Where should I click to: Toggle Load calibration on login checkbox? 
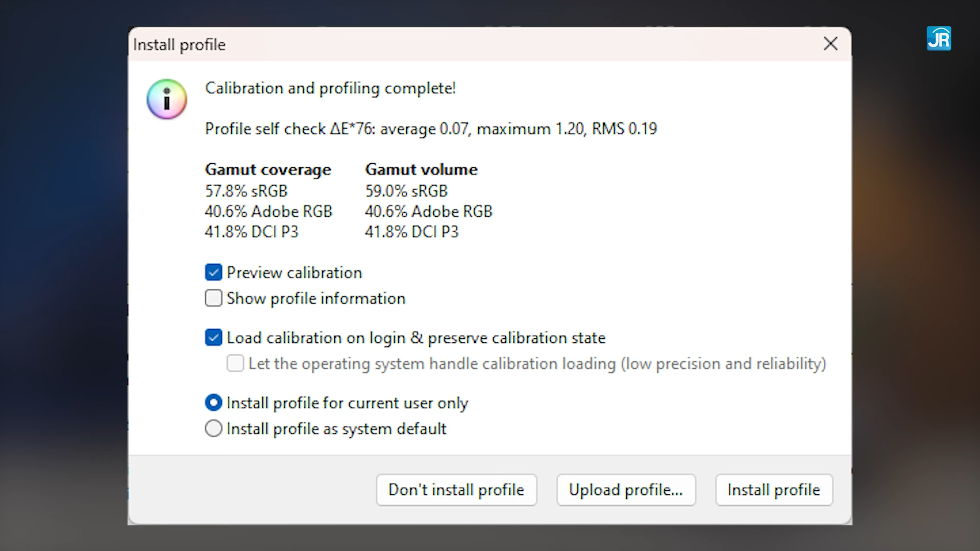coord(213,337)
